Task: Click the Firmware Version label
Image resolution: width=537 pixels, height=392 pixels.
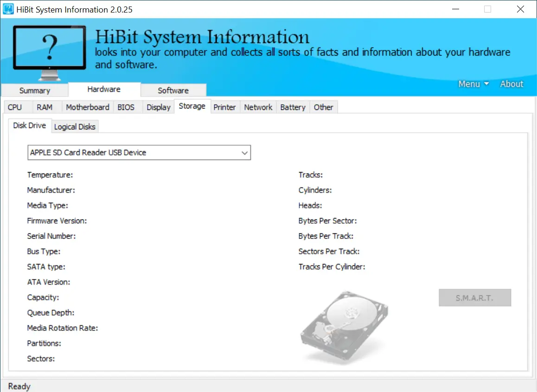Action: [57, 221]
